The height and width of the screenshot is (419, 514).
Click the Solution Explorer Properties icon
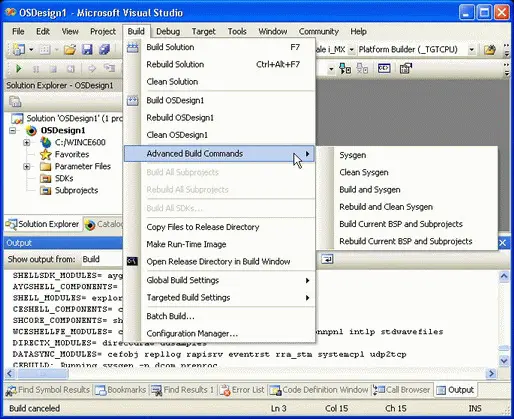click(15, 101)
